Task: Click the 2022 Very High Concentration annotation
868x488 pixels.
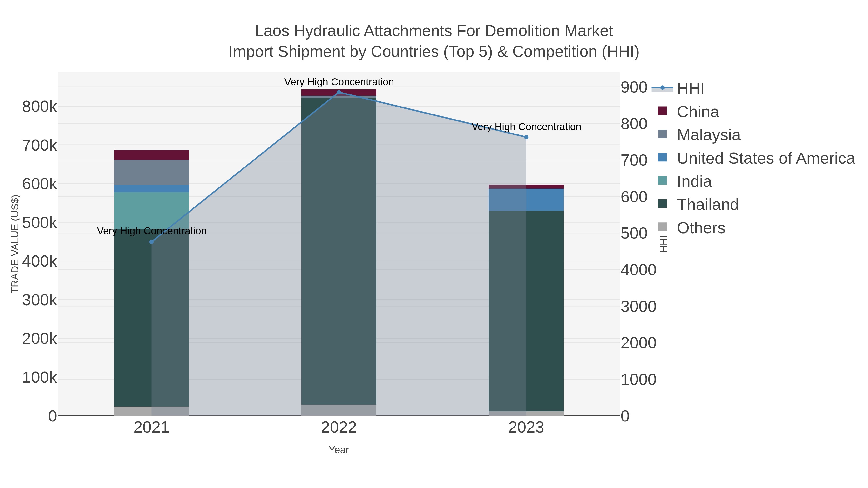Action: 339,82
